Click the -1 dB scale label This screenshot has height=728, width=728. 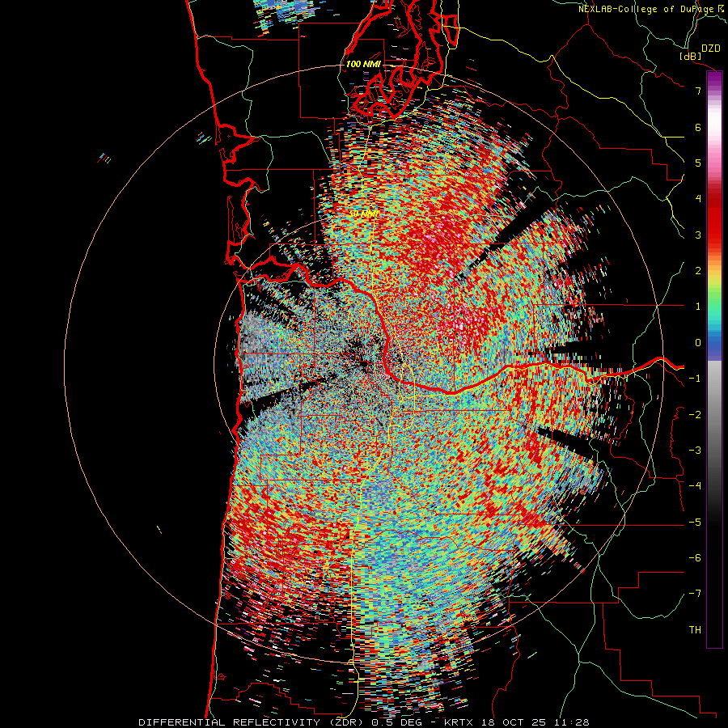click(695, 379)
